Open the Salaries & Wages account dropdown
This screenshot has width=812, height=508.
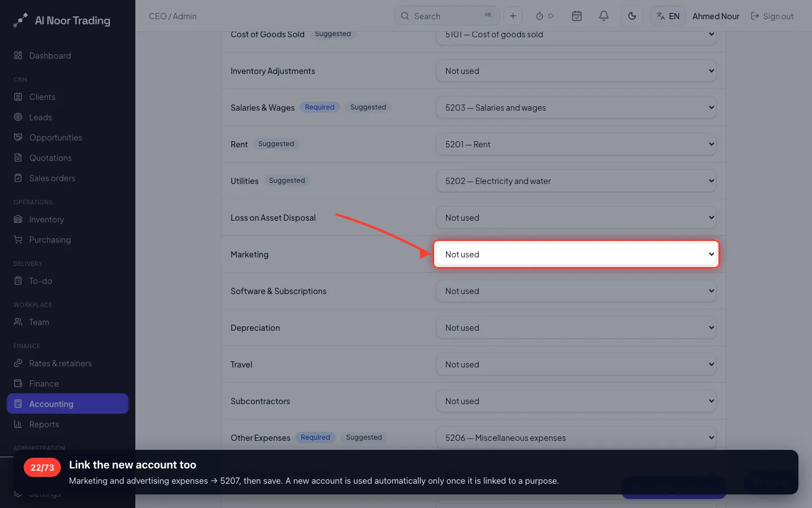pyautogui.click(x=576, y=107)
